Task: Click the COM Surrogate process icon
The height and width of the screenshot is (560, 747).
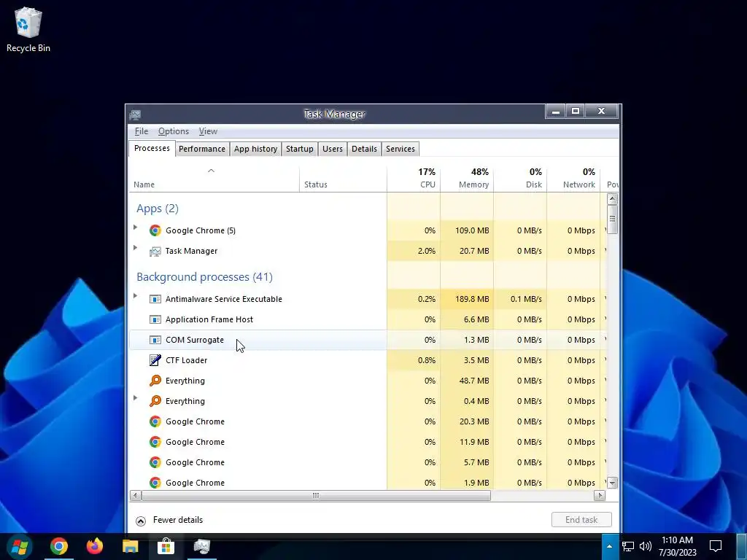Action: (155, 340)
